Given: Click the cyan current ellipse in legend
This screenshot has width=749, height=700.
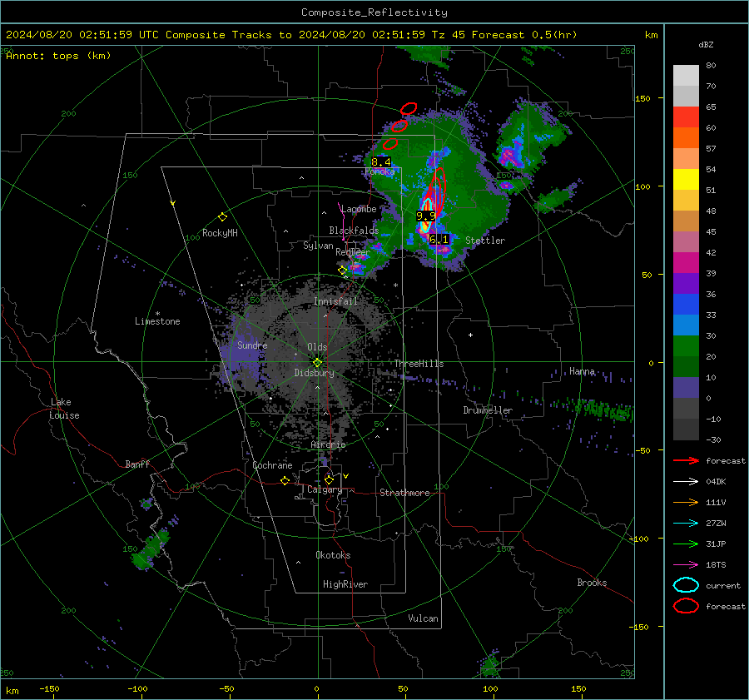Looking at the screenshot, I should [686, 585].
